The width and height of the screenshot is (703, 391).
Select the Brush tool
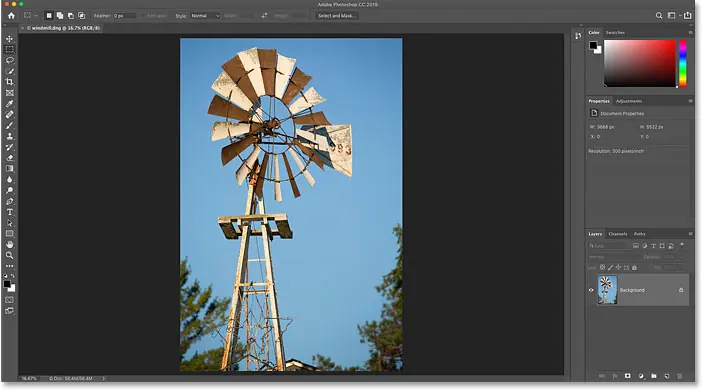9,125
